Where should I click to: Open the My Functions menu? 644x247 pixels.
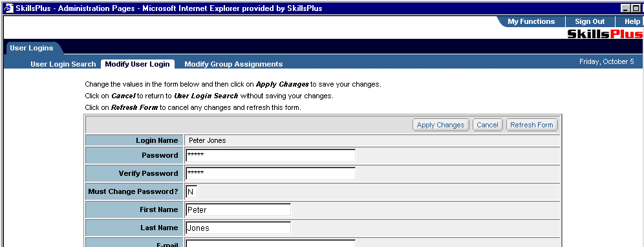pos(531,22)
